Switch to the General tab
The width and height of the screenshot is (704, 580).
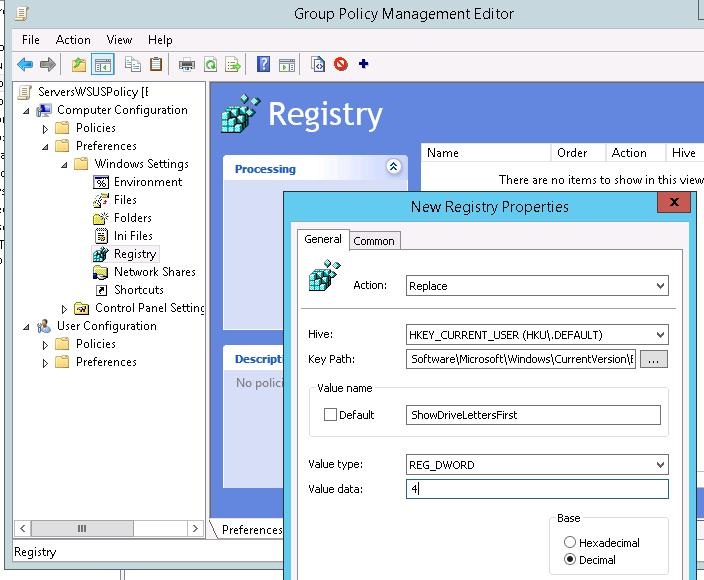(322, 239)
